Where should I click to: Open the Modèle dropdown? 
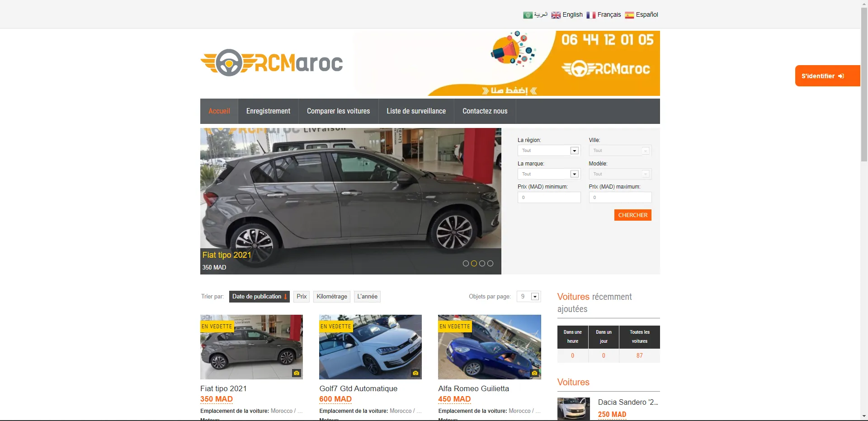(620, 174)
